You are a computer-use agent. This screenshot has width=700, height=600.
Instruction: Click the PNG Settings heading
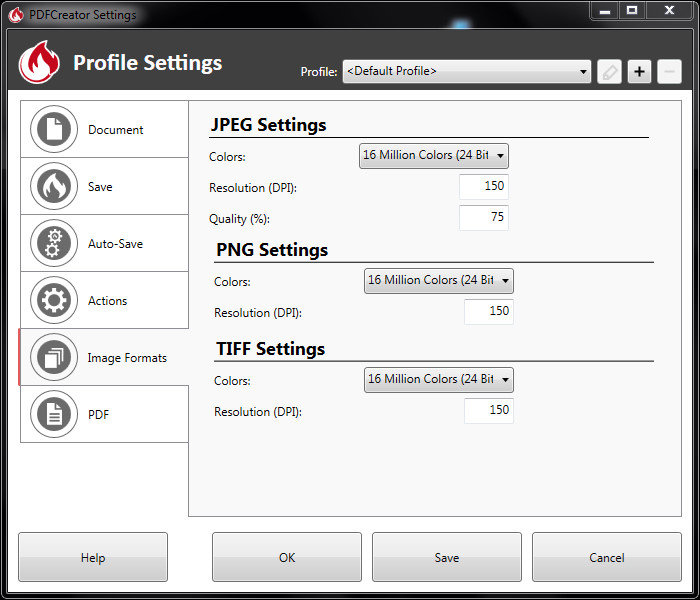pos(272,250)
